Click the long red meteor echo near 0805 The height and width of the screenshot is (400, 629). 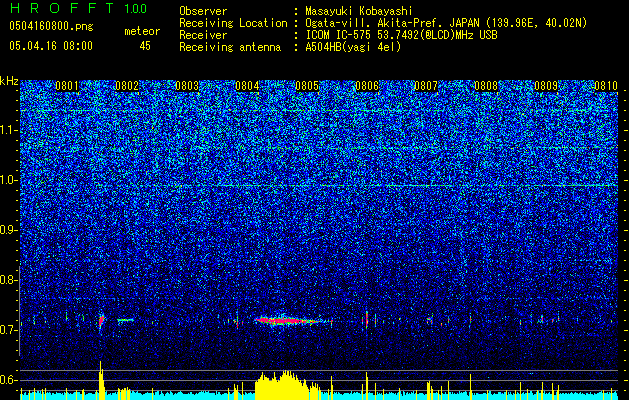pos(291,321)
